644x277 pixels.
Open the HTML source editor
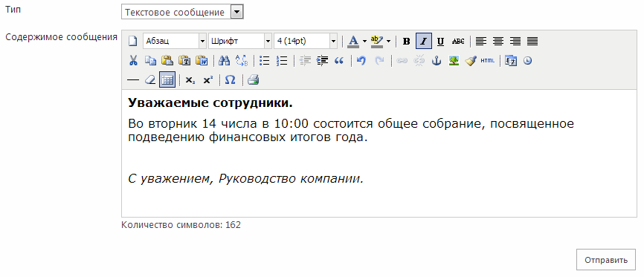coord(488,61)
